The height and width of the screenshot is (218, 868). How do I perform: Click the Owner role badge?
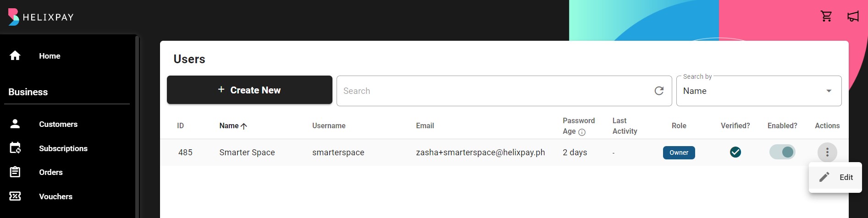(679, 153)
